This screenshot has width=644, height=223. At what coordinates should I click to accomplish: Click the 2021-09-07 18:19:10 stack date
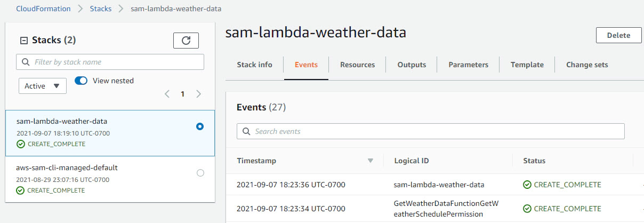[63, 133]
